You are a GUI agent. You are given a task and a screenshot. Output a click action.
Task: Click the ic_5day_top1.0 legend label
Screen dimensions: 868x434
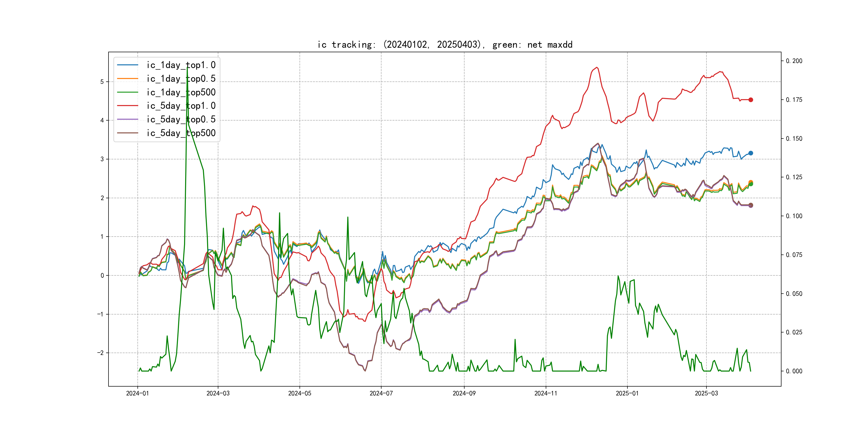181,106
